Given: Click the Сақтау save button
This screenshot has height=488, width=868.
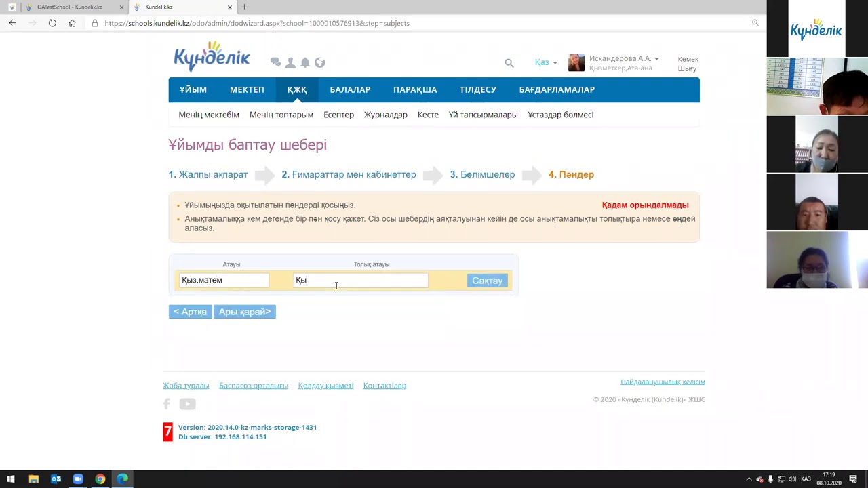Looking at the screenshot, I should point(487,281).
